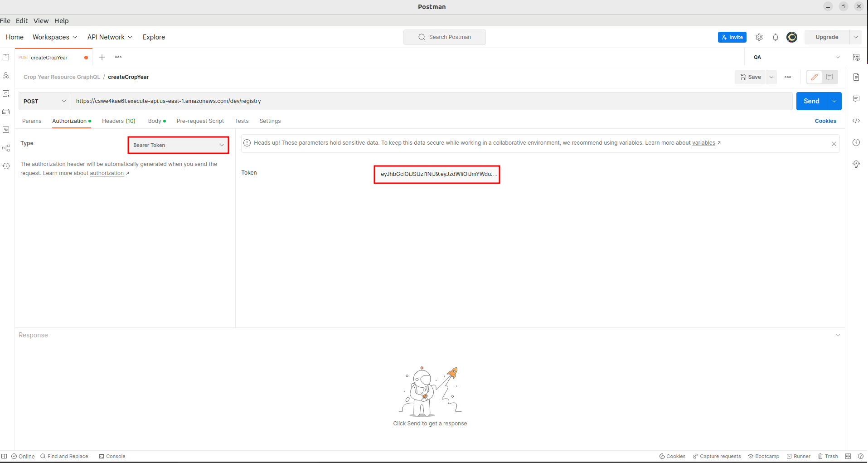The height and width of the screenshot is (463, 868).
Task: Open the environment quick look icon
Action: pyautogui.click(x=856, y=57)
